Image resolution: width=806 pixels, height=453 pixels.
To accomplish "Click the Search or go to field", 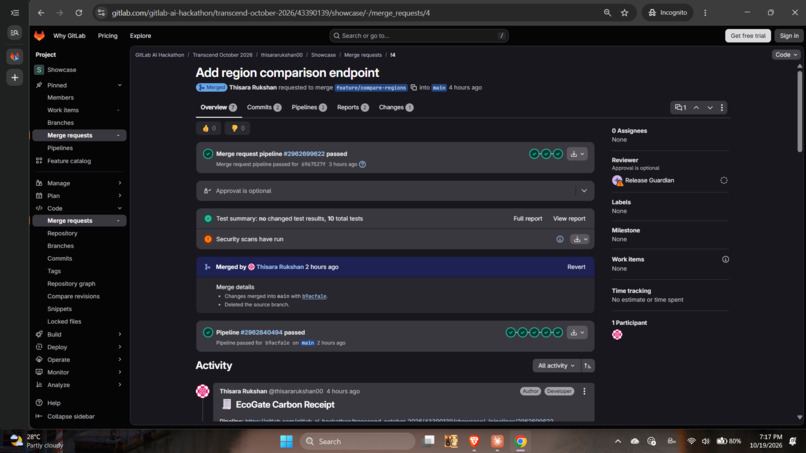I will [x=418, y=35].
